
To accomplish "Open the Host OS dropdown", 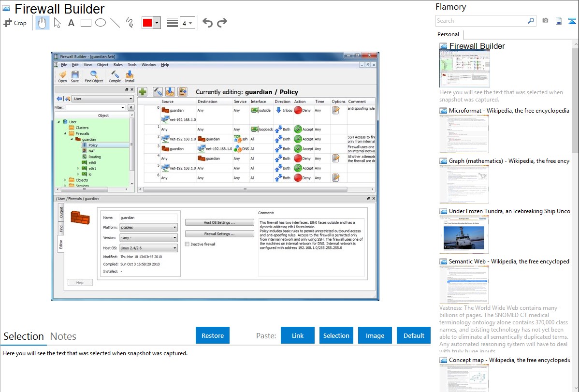I will pos(148,248).
